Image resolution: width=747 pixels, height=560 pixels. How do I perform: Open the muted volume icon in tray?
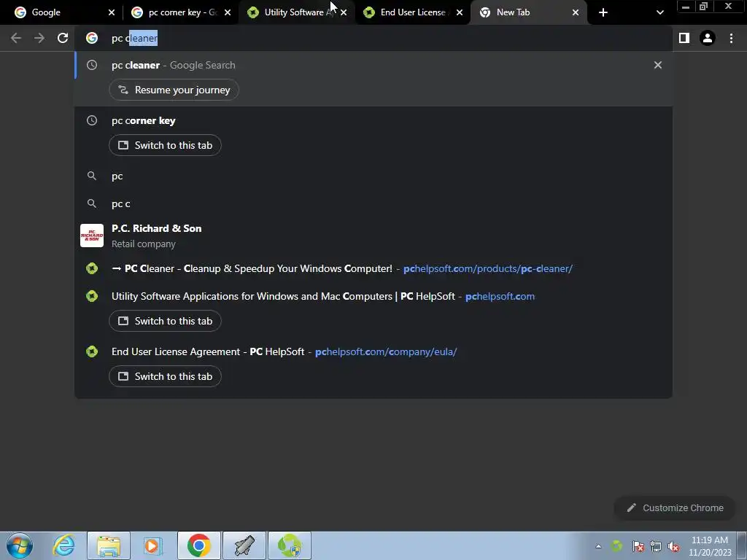click(673, 546)
